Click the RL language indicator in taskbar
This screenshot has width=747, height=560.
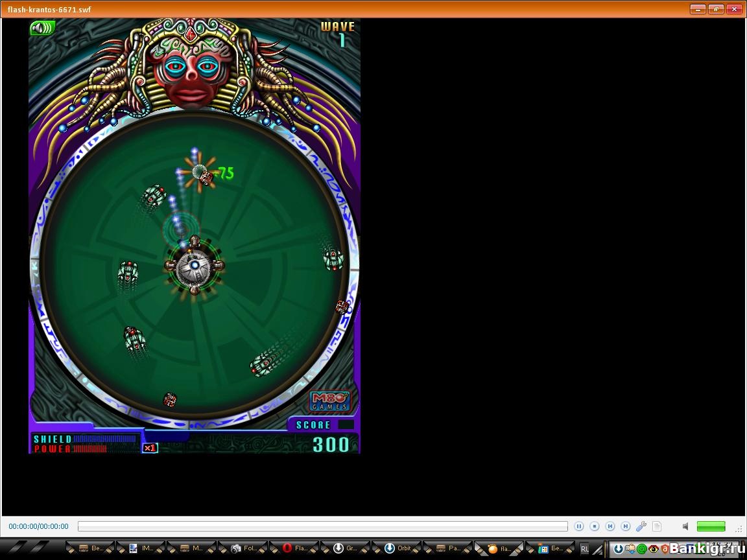584,548
